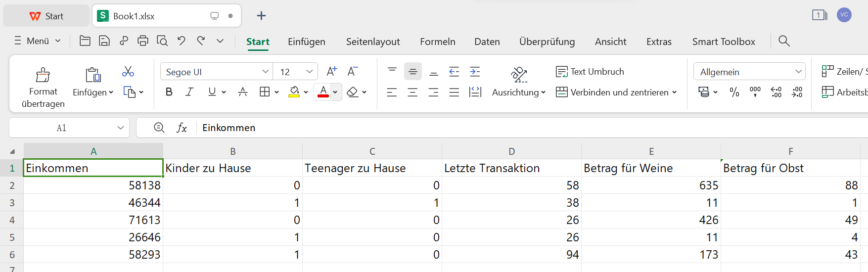Toggle bold formatting
This screenshot has height=272, width=868.
(169, 92)
